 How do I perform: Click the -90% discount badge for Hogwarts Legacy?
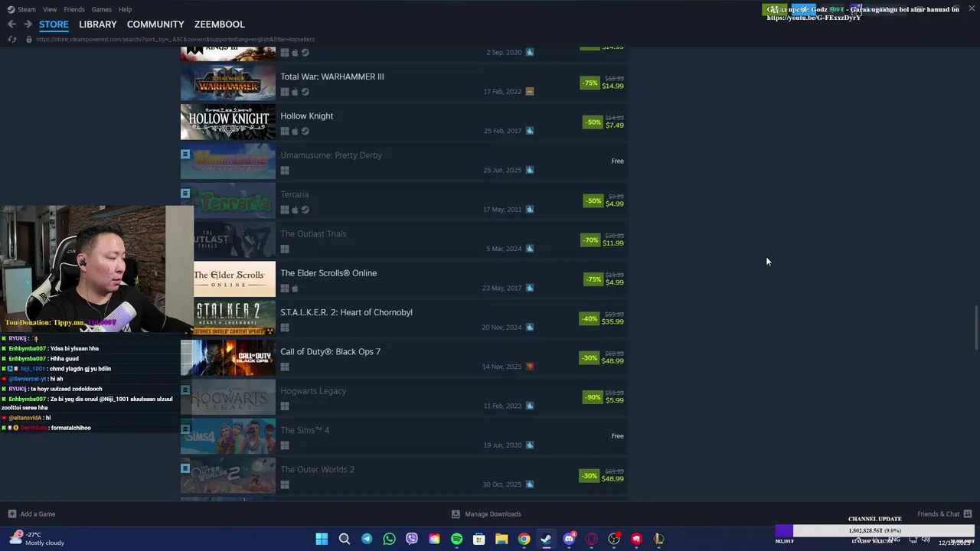pos(593,397)
